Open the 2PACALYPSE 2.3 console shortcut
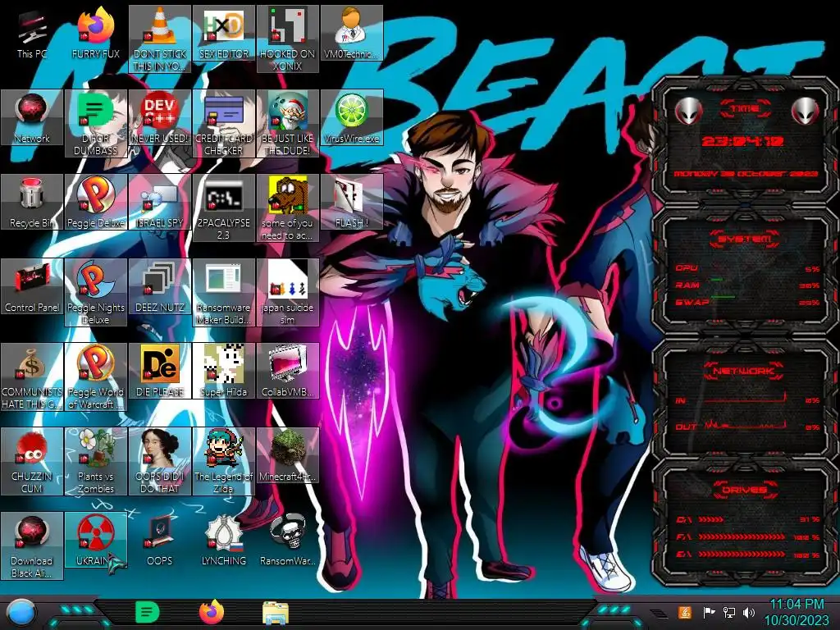The width and height of the screenshot is (840, 630). (223, 208)
